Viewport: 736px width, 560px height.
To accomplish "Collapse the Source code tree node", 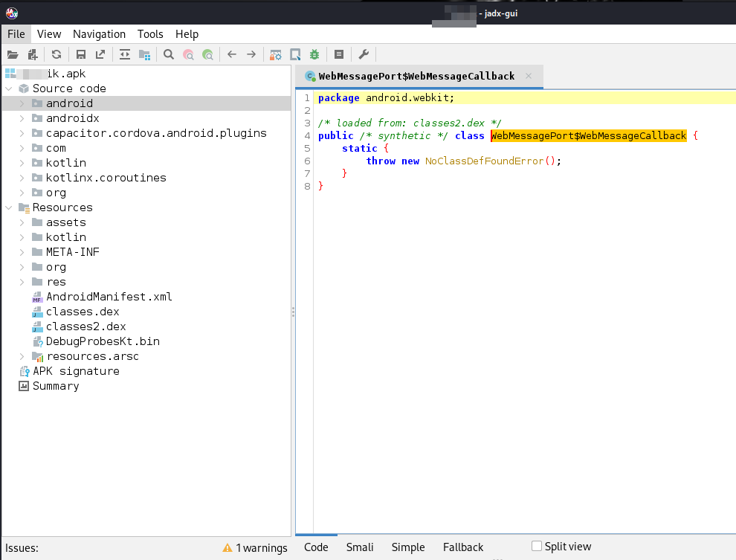I will 9,88.
